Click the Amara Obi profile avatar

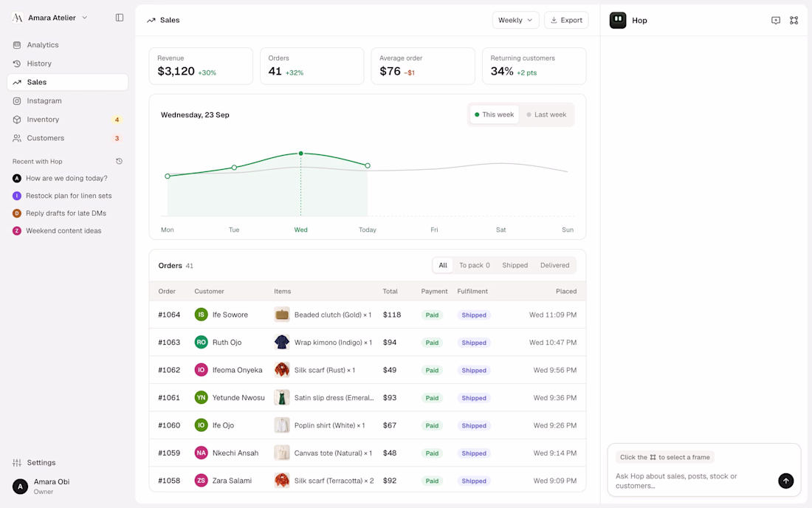(20, 487)
